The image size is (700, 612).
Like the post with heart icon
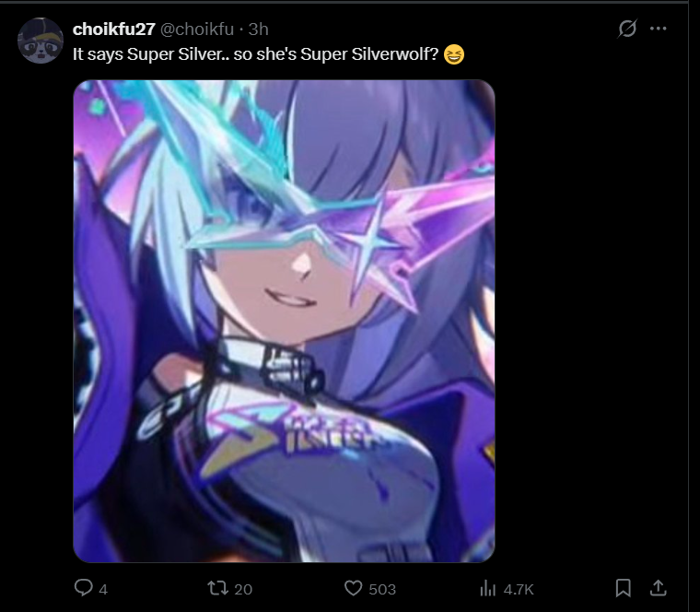point(353,588)
